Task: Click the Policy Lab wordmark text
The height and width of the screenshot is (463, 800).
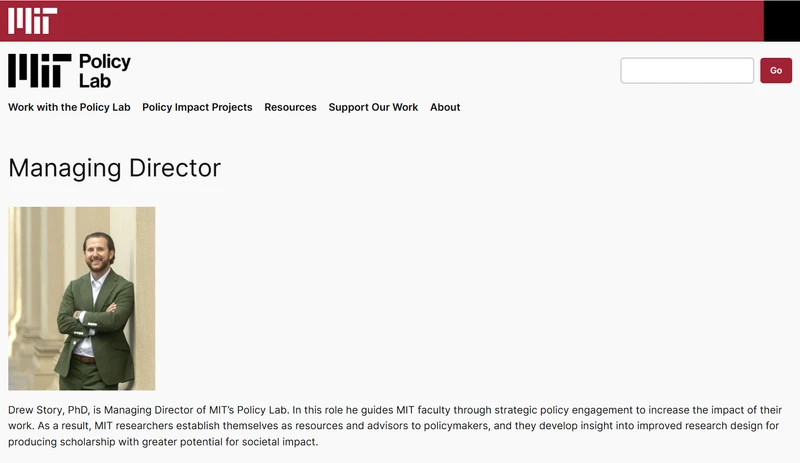Action: (x=104, y=71)
